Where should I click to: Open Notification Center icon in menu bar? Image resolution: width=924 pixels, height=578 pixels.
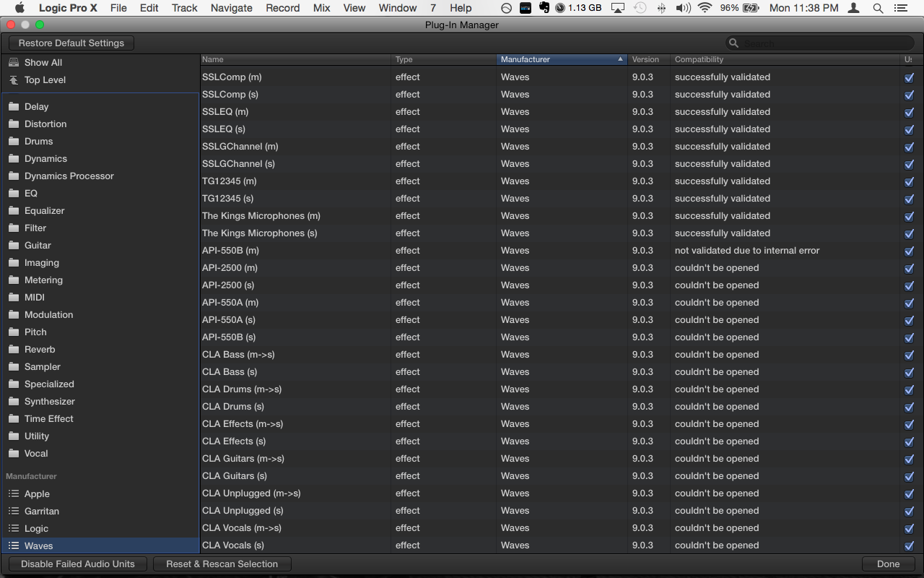[902, 8]
